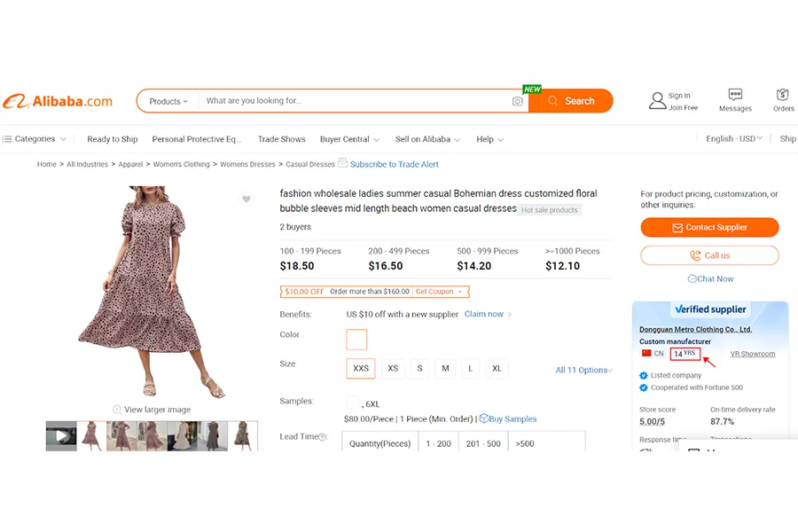Select the dress color swatch
This screenshot has height=532, width=798.
[356, 340]
